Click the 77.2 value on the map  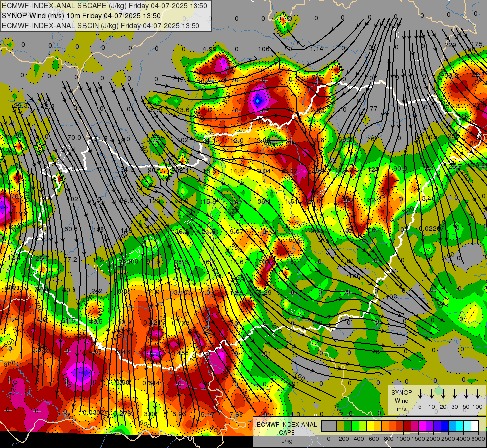pyautogui.click(x=71, y=260)
